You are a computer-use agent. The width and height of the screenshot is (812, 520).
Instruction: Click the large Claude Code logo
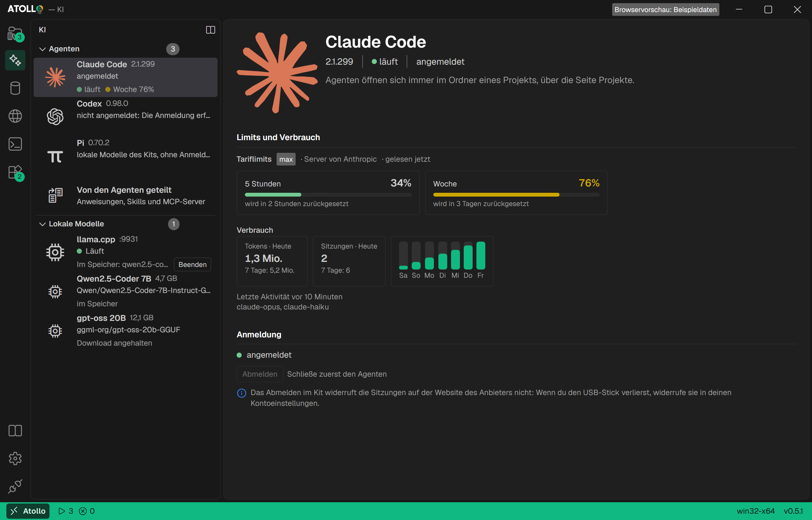(277, 73)
